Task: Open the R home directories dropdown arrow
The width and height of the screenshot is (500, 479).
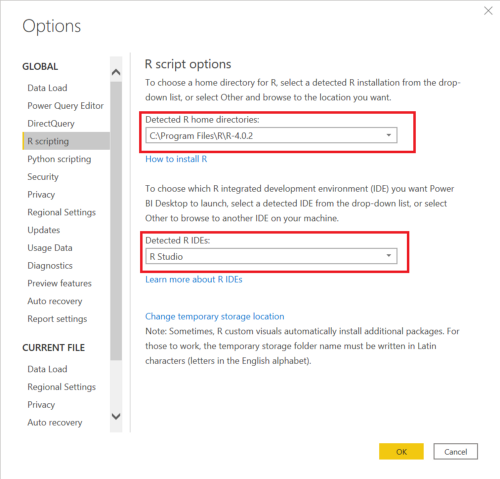Action: (x=389, y=135)
